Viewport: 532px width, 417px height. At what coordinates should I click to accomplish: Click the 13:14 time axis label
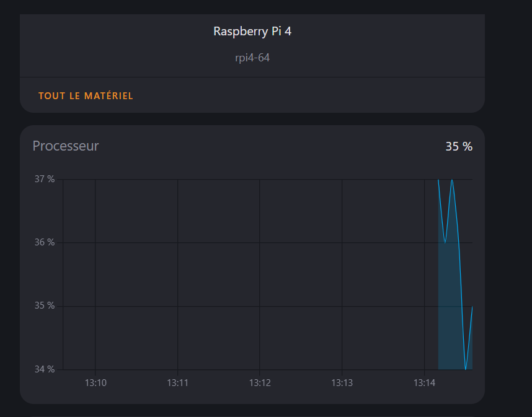[424, 383]
